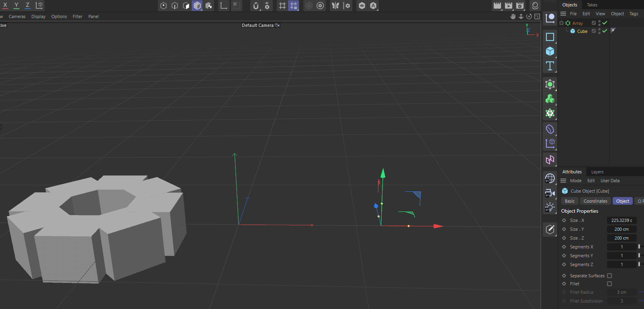
Task: Select the Cube object in tree
Action: tap(582, 31)
